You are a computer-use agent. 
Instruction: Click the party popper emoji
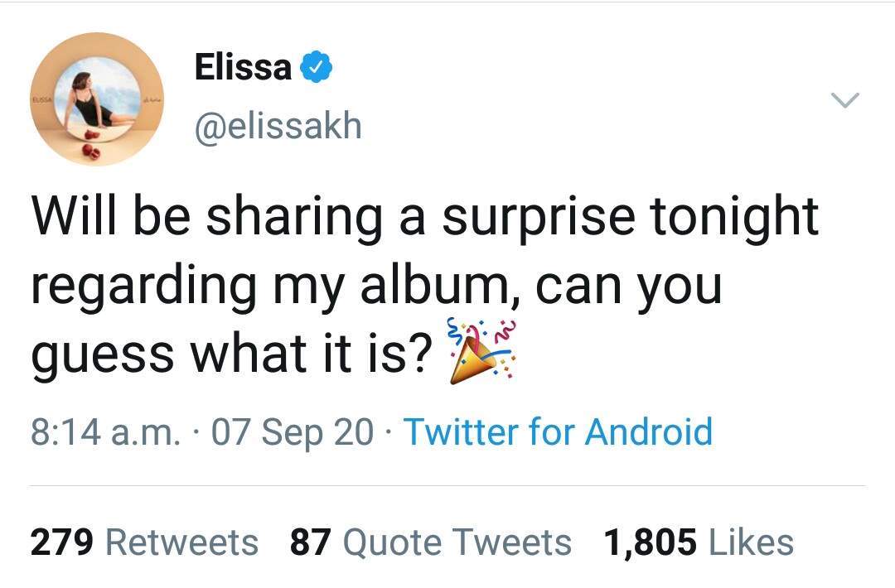[x=481, y=353]
